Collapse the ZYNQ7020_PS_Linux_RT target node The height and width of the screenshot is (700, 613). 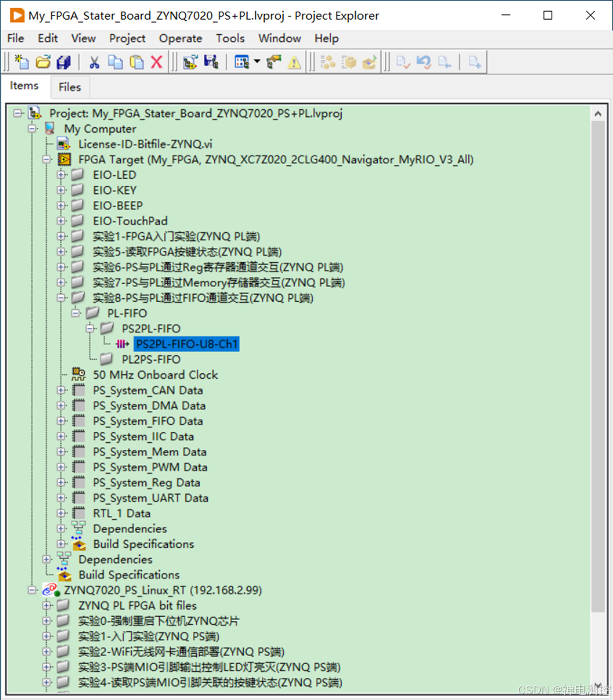32,590
